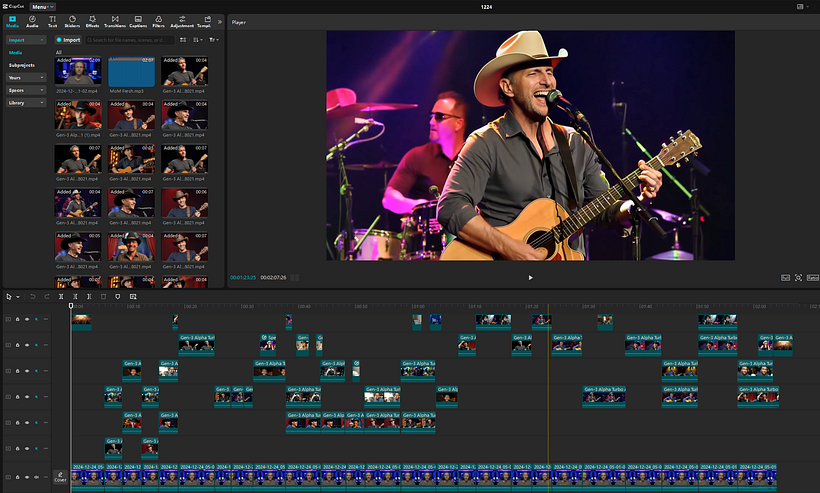Viewport: 820px width, 493px height.
Task: Expand the Library dropdown in sidebar
Action: coord(25,102)
